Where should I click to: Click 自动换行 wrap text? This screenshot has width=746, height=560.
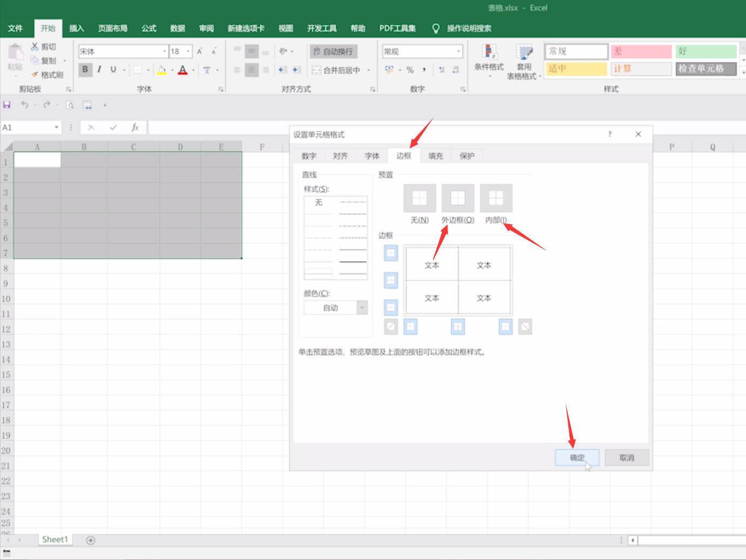click(x=333, y=51)
